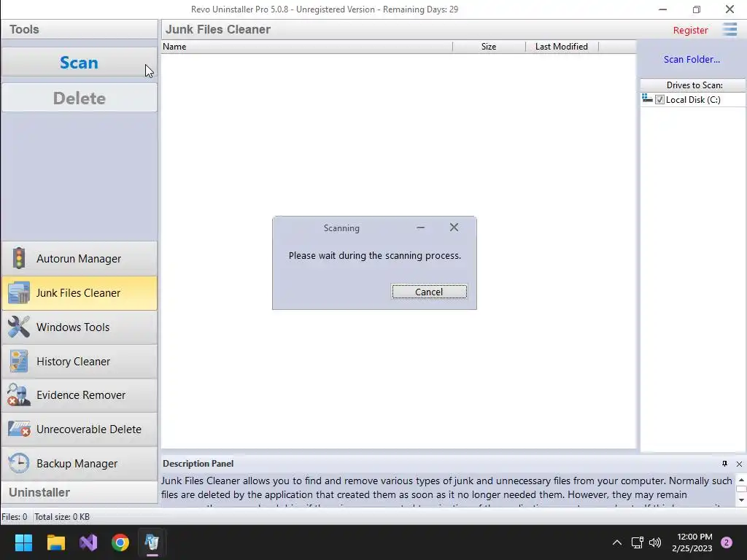Click the Windows Tools wrench icon
The width and height of the screenshot is (747, 560).
coord(18,327)
